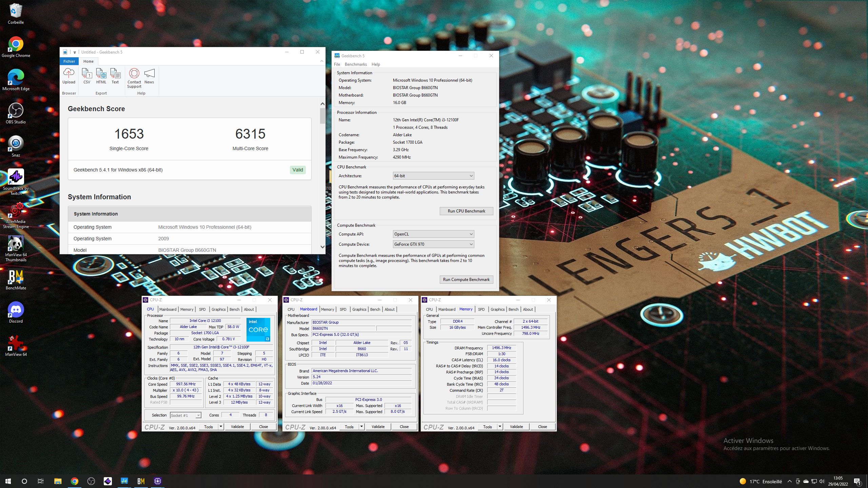Screen dimensions: 868x488
Task: Open Benchmarks menu in Geekbench 5
Action: click(356, 64)
